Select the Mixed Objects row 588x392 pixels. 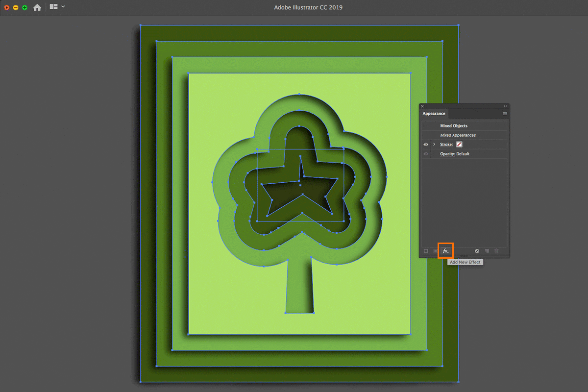465,126
